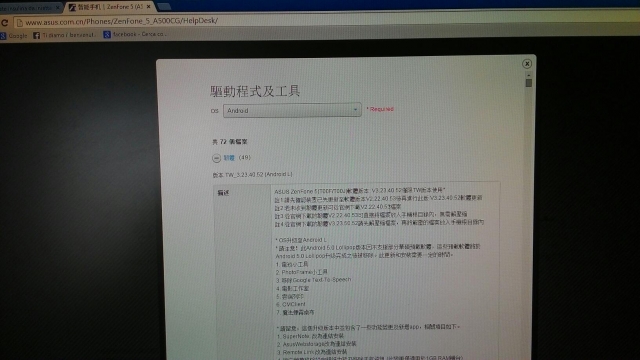Open the 'facebook - Cerca' bookmark

tap(135, 34)
